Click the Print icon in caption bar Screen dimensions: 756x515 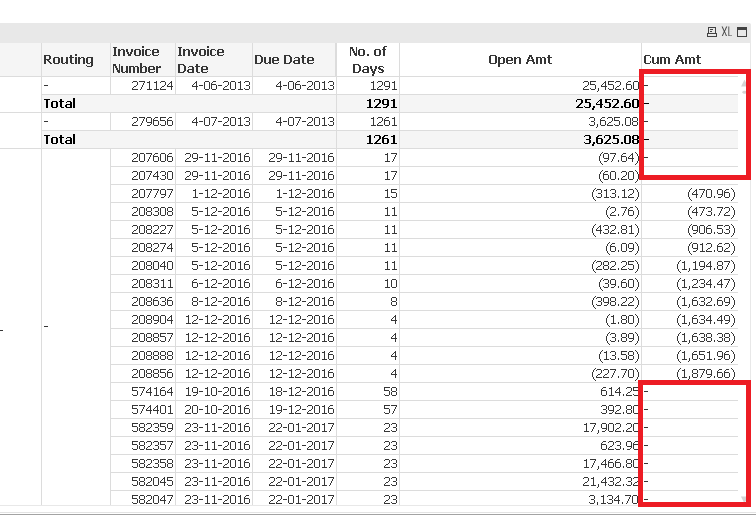712,32
